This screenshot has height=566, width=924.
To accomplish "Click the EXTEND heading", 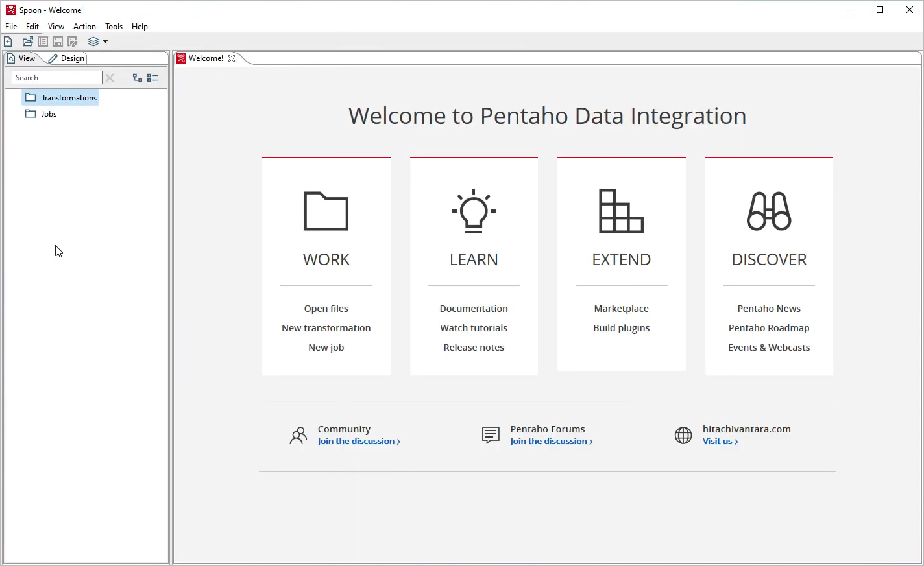I will click(622, 259).
